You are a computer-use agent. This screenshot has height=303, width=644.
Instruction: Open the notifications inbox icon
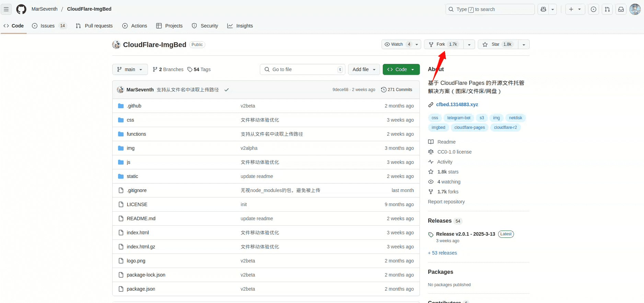pos(621,10)
